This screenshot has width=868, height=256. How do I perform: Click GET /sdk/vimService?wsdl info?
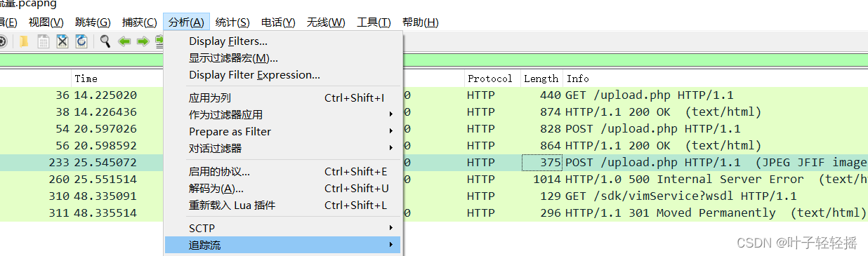(x=681, y=196)
